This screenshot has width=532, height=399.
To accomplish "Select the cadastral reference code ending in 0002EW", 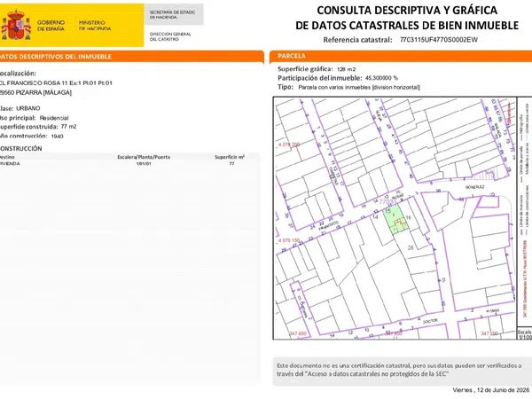I will [x=438, y=40].
